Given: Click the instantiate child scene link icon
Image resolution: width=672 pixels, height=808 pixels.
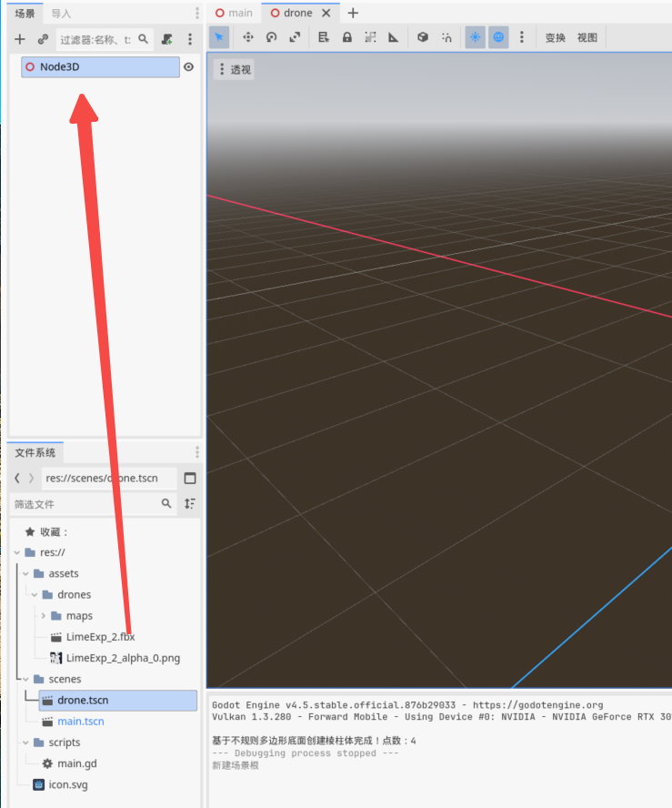Looking at the screenshot, I should pyautogui.click(x=43, y=39).
